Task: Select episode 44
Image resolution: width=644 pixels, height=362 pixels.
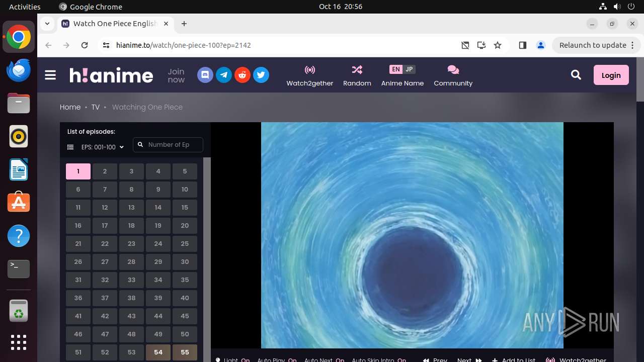Action: pos(158,316)
